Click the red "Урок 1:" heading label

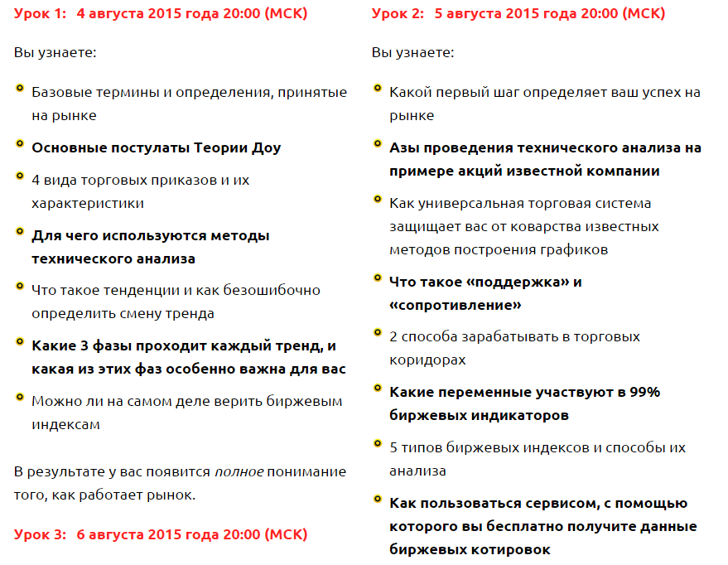point(38,14)
